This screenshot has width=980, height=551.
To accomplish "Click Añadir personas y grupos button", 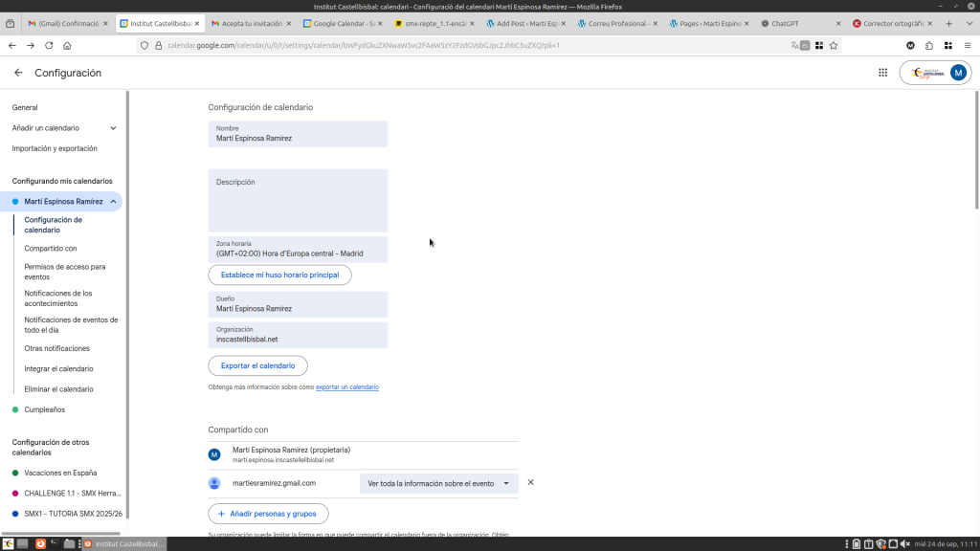I will [x=268, y=514].
